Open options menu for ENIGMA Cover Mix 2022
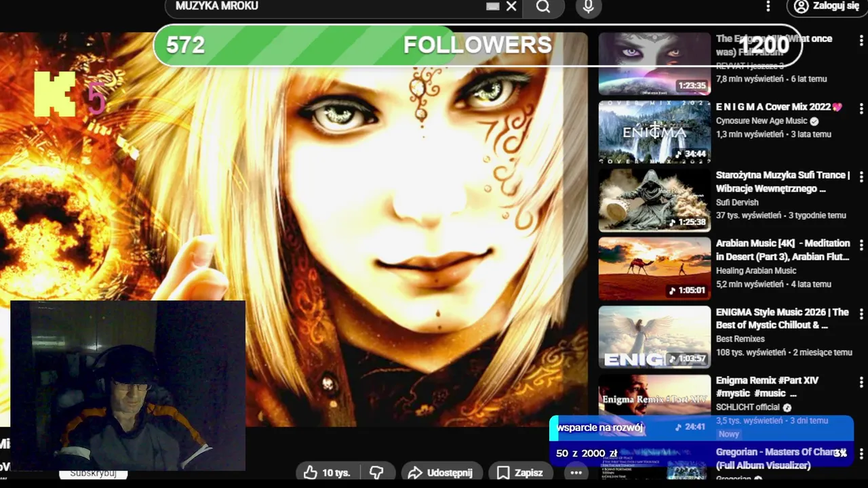This screenshot has width=868, height=488. pyautogui.click(x=861, y=108)
